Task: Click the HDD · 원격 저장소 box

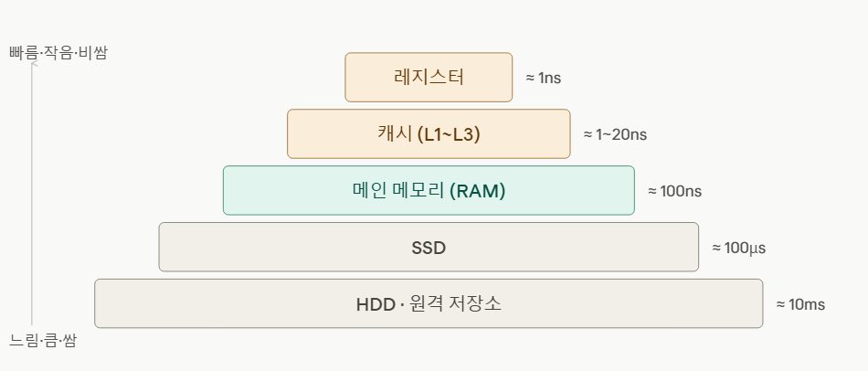Action: click(429, 303)
